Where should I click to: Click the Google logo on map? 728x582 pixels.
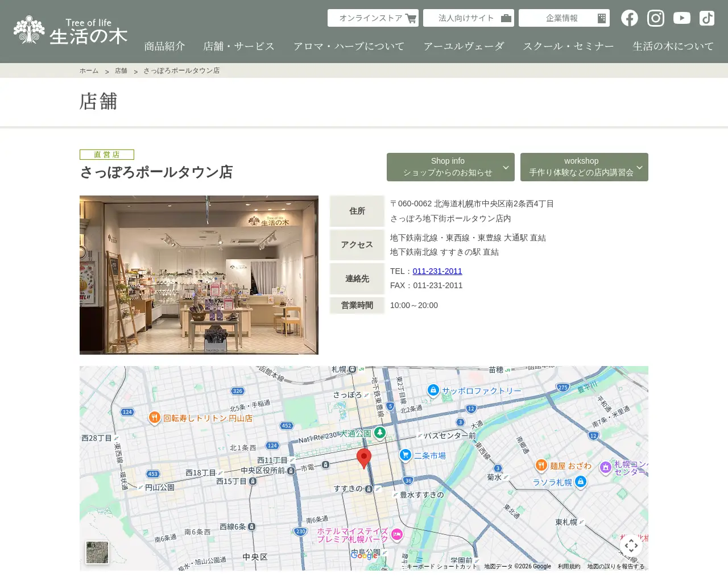click(364, 555)
